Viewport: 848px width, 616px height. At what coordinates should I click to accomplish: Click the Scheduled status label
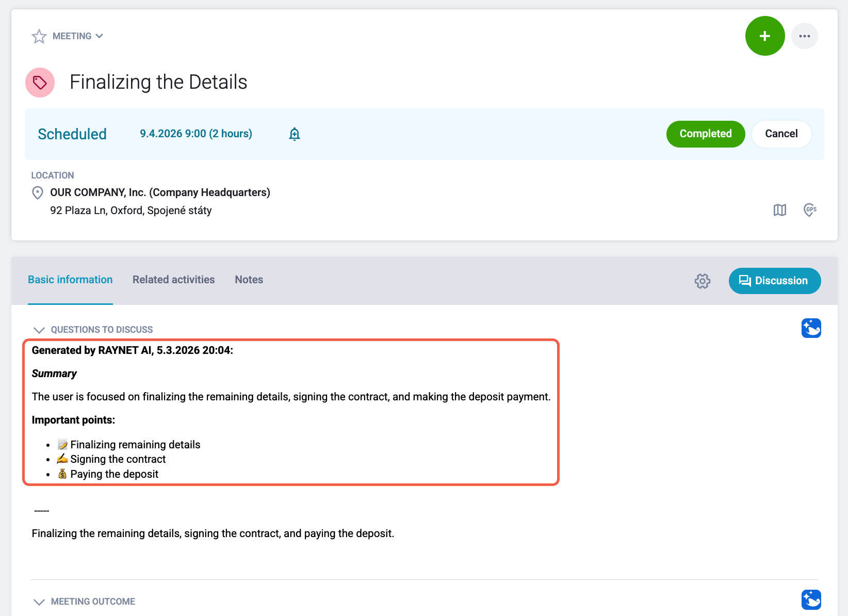72,134
